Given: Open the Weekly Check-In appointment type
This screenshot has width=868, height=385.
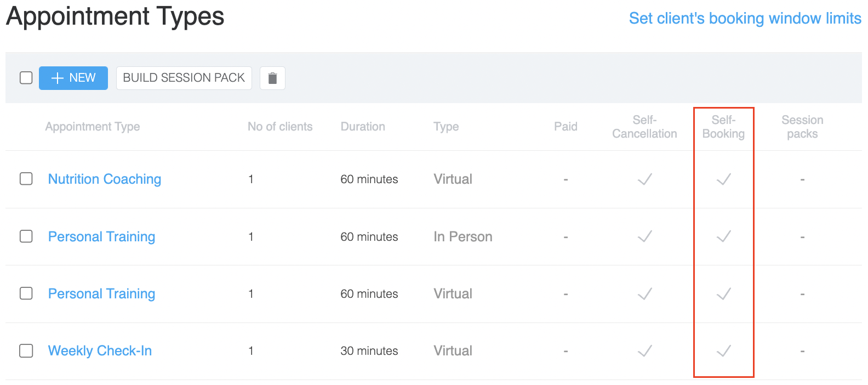Looking at the screenshot, I should click(100, 351).
